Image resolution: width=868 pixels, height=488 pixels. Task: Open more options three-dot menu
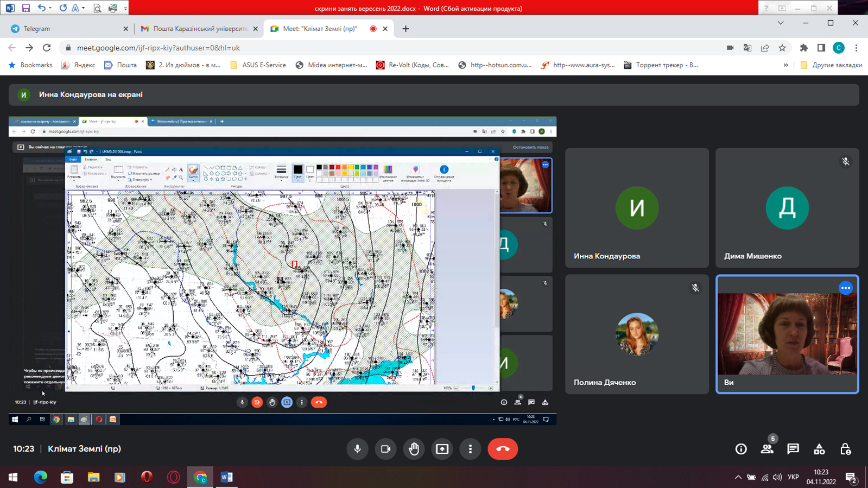pyautogui.click(x=471, y=449)
